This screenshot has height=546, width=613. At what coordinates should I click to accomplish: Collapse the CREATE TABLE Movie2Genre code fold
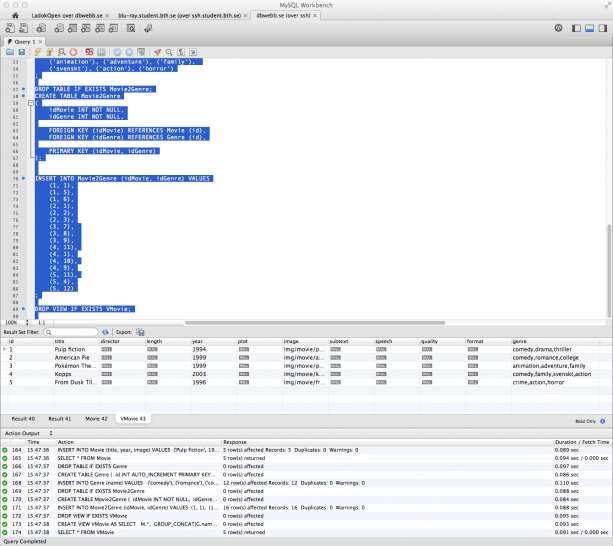pyautogui.click(x=31, y=103)
